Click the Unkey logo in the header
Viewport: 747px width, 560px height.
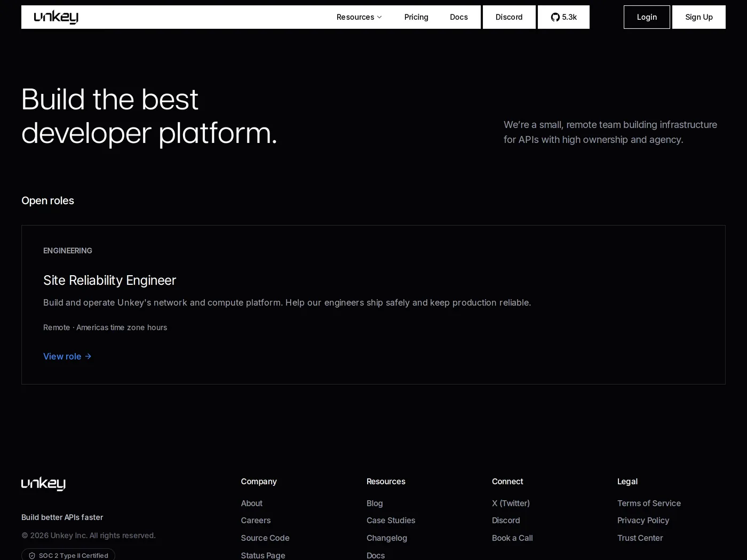[x=56, y=17]
